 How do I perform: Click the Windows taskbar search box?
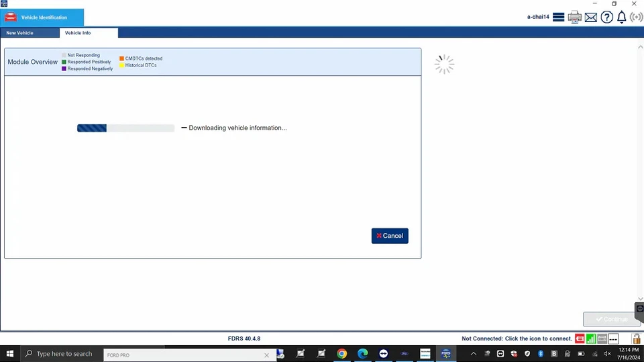tap(62, 354)
